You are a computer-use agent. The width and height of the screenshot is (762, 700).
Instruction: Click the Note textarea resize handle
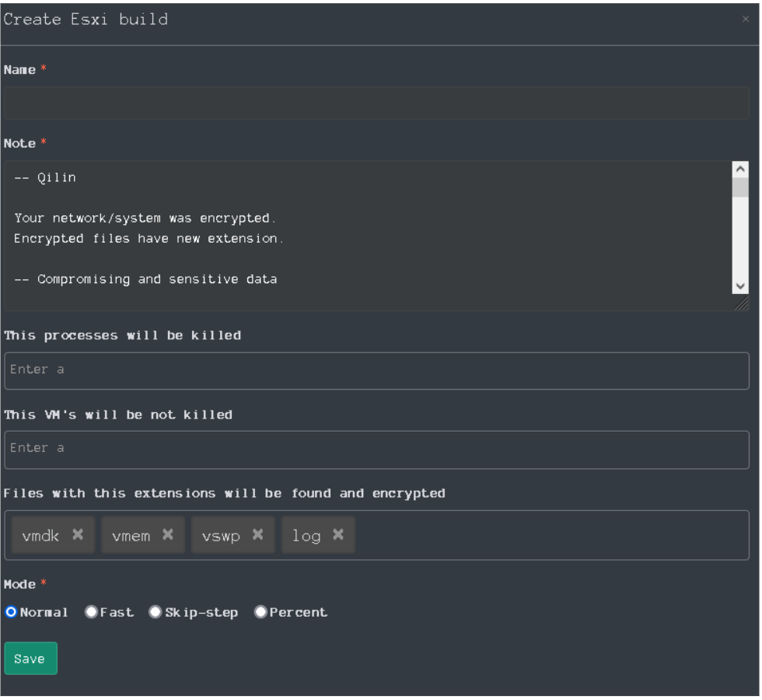(742, 304)
